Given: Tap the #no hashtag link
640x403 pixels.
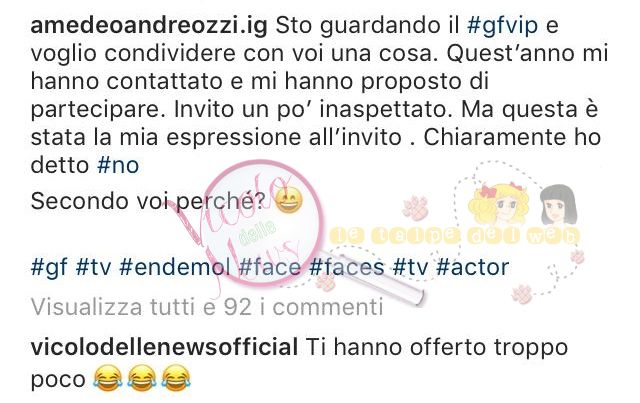Looking at the screenshot, I should click(118, 165).
